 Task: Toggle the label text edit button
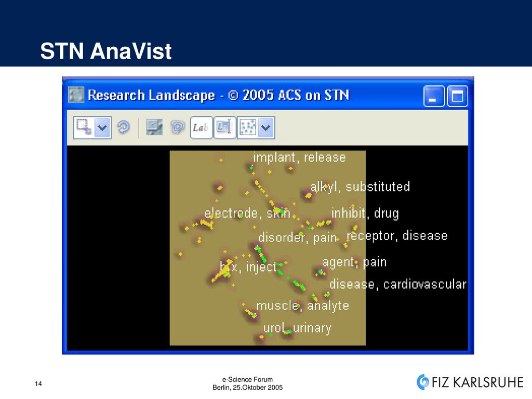tap(224, 128)
